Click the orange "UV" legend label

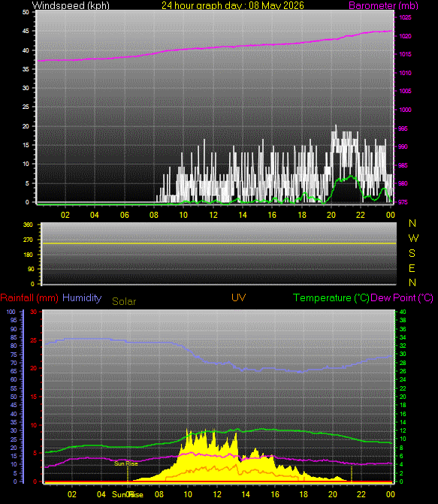(x=239, y=297)
